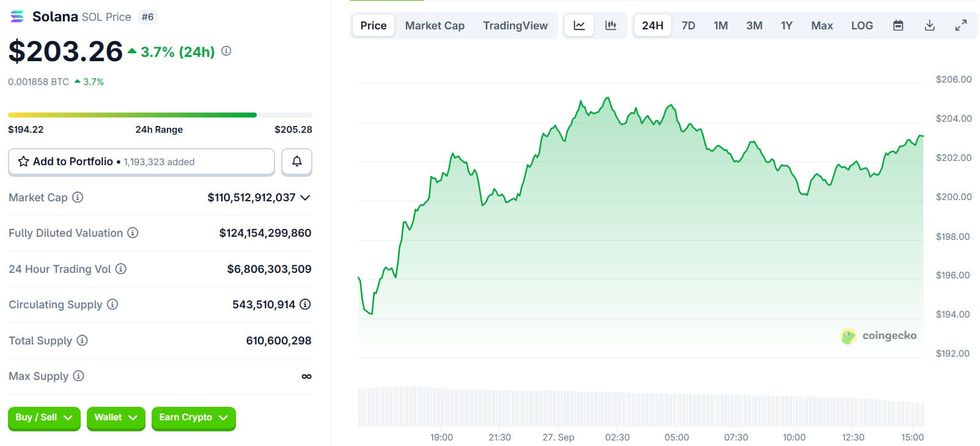Click the 02:30 time axis label
980x446 pixels.
[617, 437]
